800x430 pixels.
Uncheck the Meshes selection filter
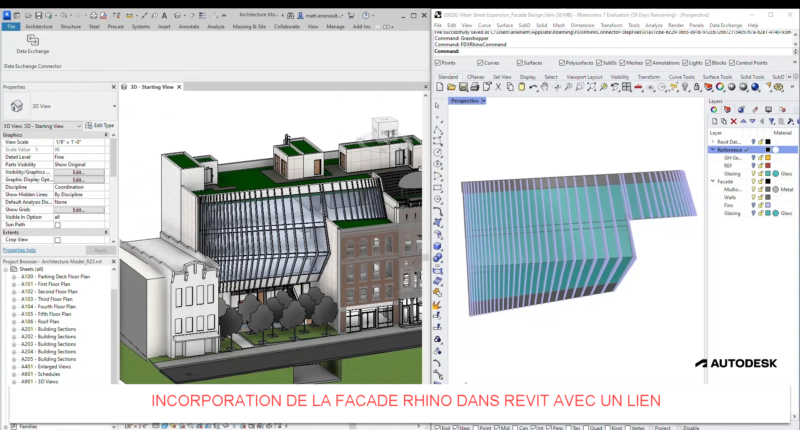pos(626,62)
